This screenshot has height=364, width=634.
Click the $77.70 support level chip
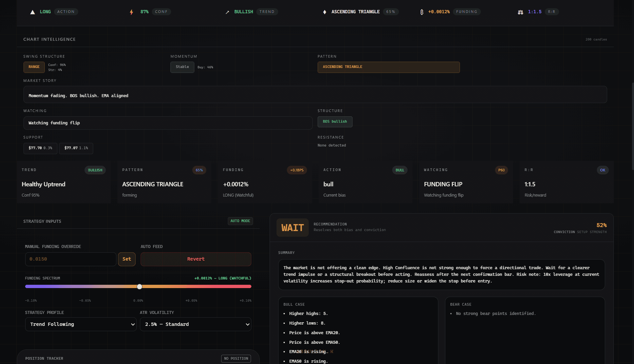click(40, 148)
